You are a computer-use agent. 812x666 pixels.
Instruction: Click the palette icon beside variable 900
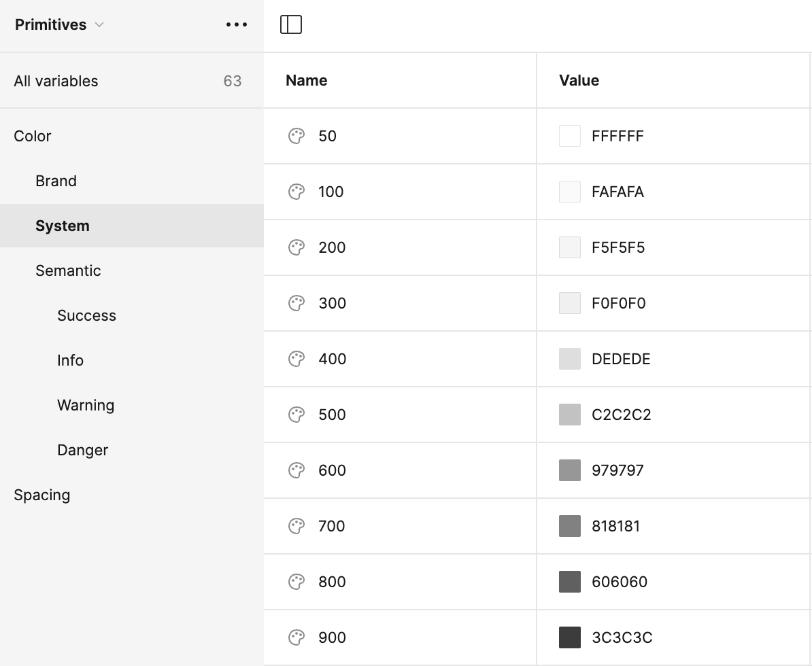coord(297,637)
